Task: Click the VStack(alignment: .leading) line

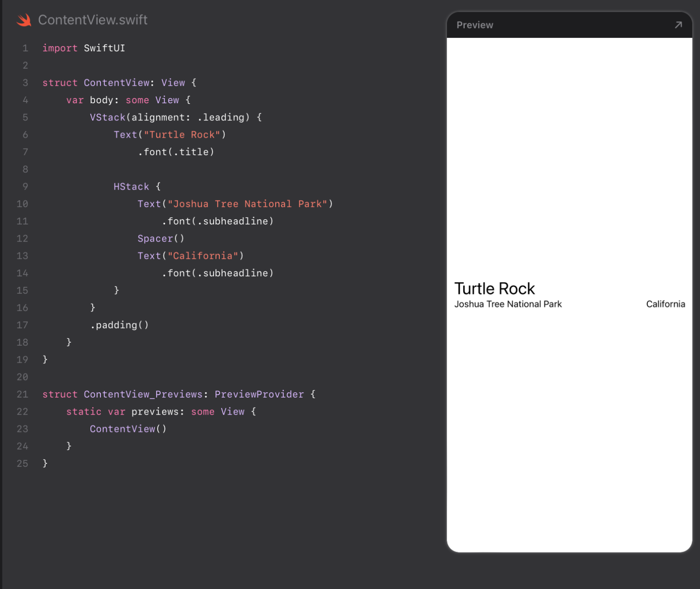Action: (176, 117)
